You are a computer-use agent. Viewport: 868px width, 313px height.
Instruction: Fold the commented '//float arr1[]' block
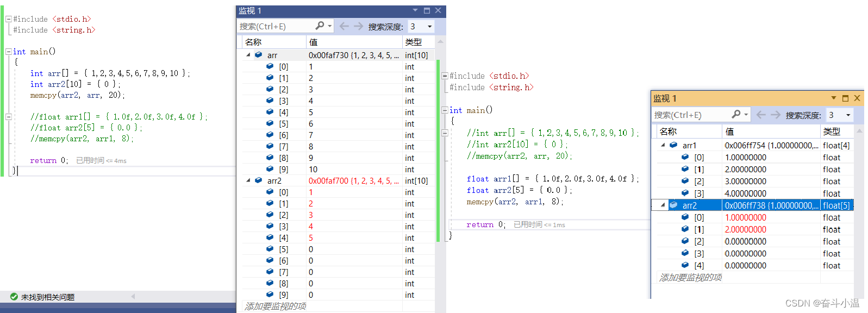(x=8, y=117)
